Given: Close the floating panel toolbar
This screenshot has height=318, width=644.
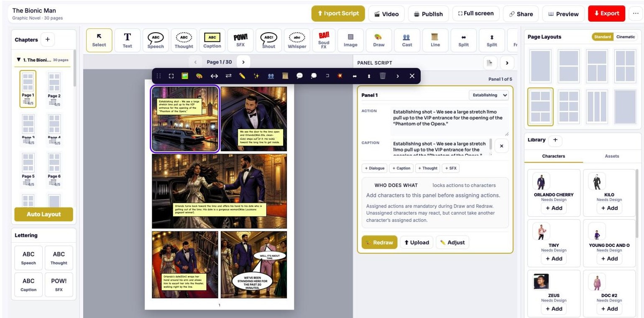Looking at the screenshot, I should 412,76.
